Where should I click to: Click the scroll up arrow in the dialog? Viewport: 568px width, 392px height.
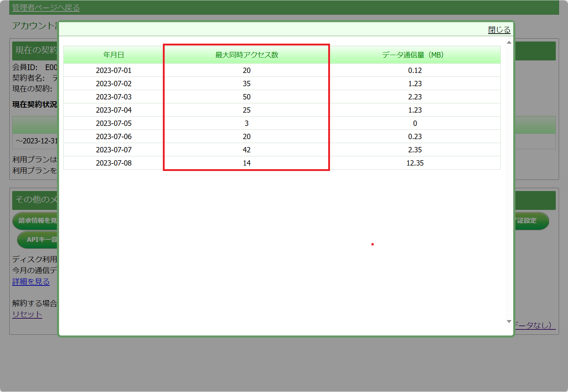pos(509,42)
